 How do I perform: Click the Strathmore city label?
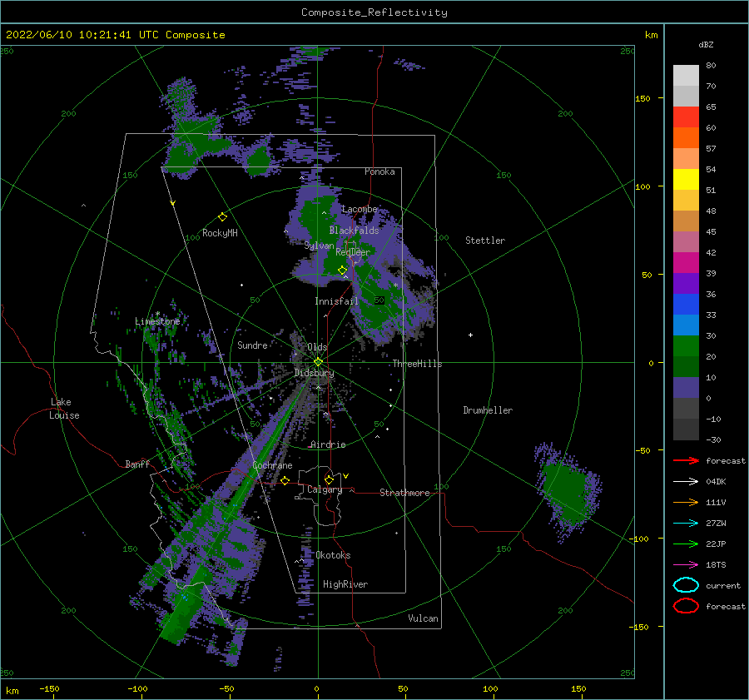(404, 493)
